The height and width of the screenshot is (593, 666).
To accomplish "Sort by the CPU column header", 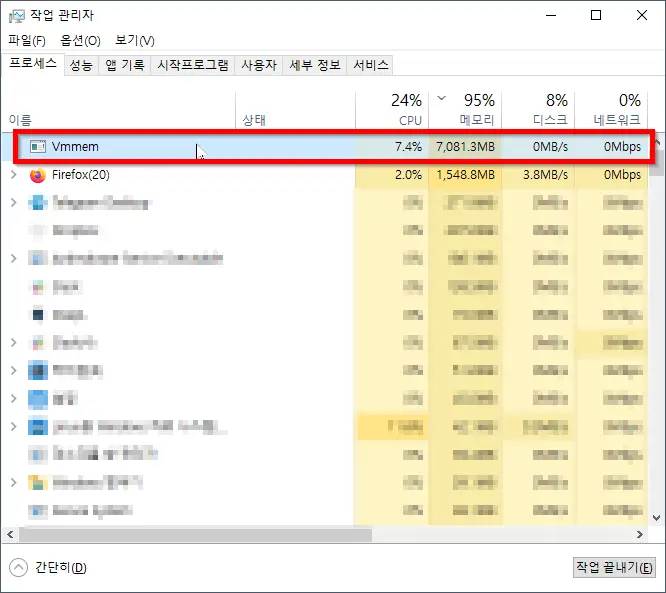I will point(392,110).
